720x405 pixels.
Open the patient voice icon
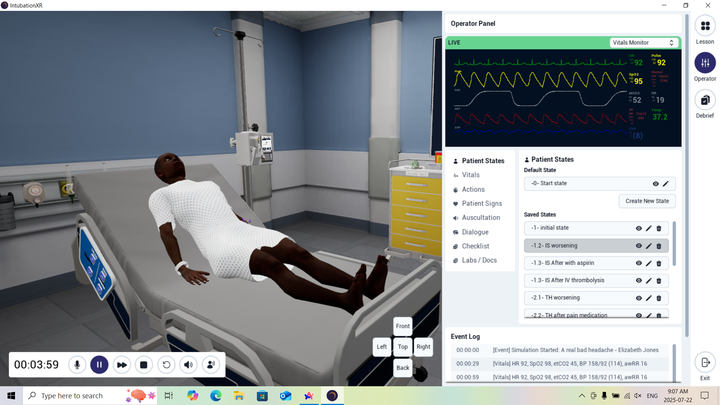211,365
